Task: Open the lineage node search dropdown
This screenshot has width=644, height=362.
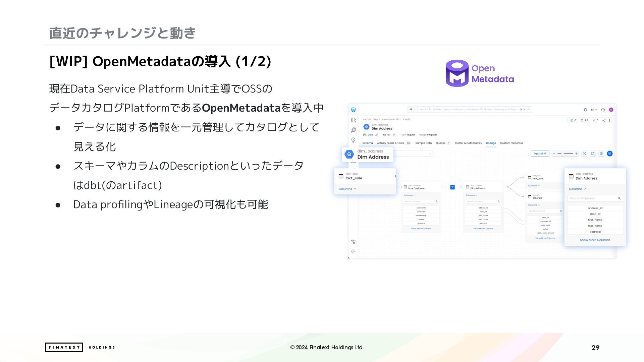Action: pos(413,154)
